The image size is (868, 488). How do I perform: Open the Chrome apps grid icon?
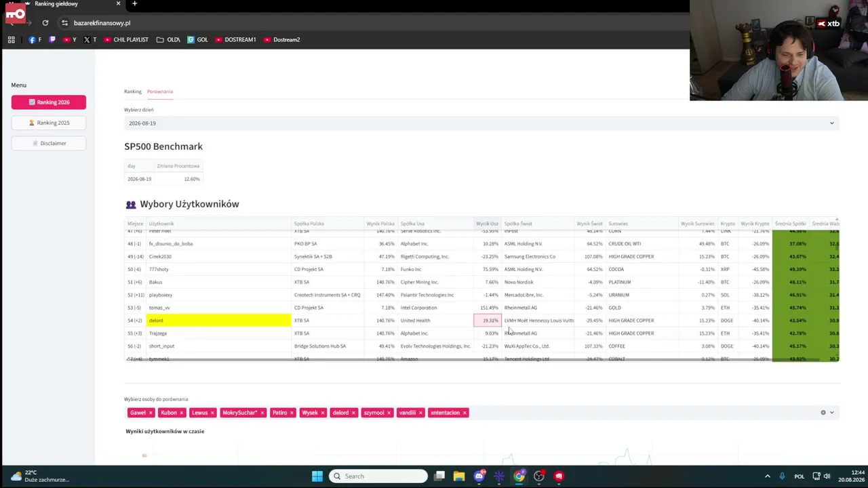12,40
